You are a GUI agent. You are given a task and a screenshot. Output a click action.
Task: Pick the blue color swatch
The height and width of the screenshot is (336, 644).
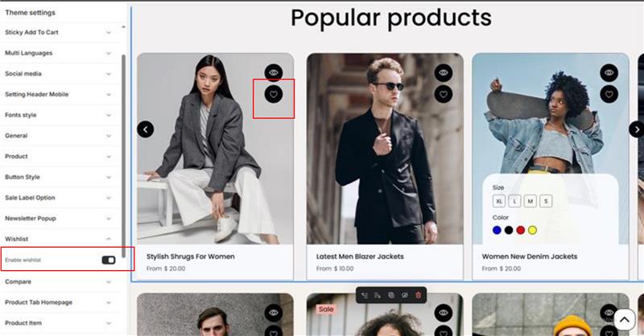pos(497,230)
